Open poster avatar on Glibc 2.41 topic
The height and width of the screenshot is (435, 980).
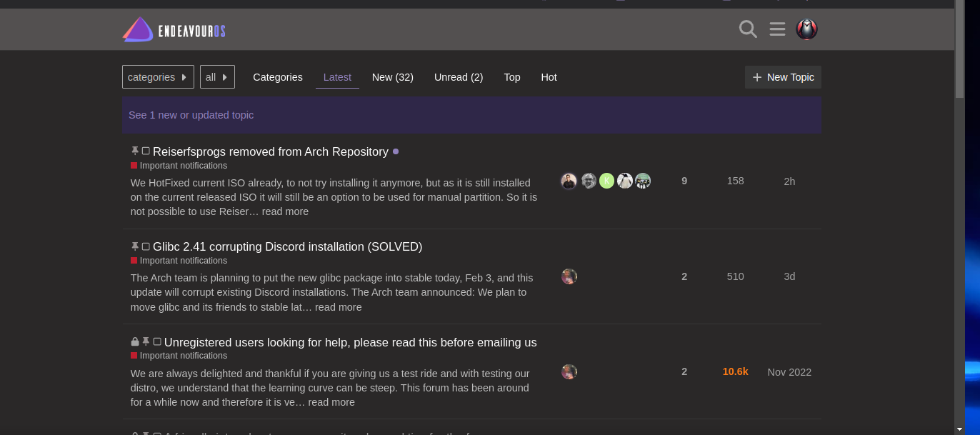point(569,276)
